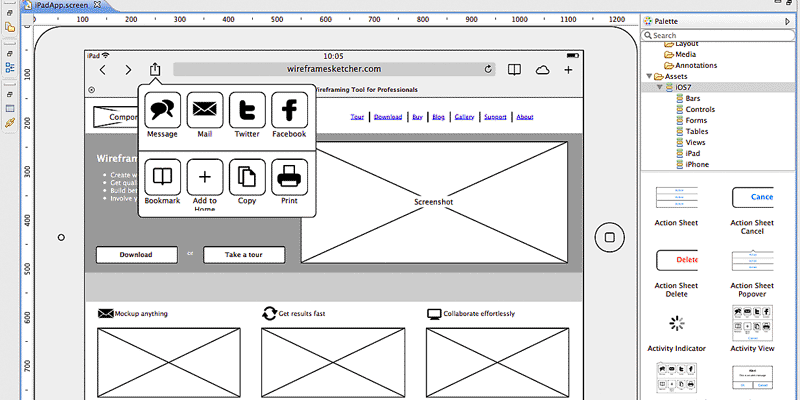The height and width of the screenshot is (400, 800).
Task: Click the yellow folder icon in left sidebar
Action: point(10,27)
